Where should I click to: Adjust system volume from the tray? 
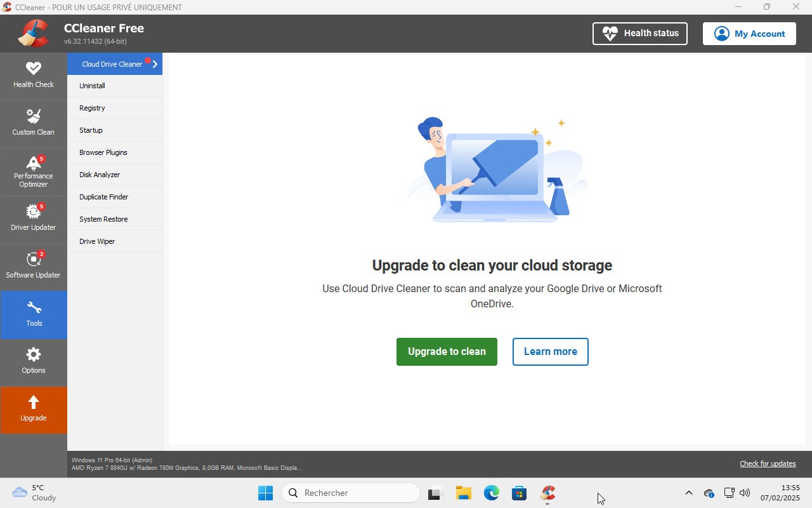pos(745,492)
